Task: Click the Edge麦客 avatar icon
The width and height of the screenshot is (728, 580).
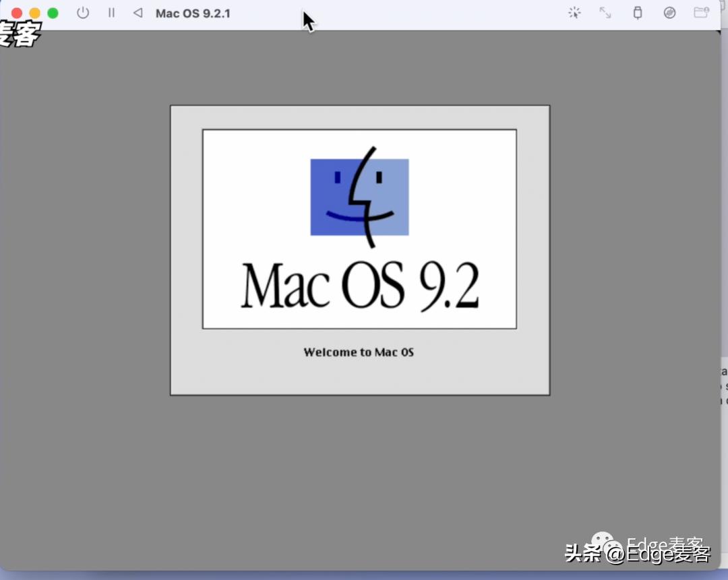Action: pyautogui.click(x=602, y=541)
